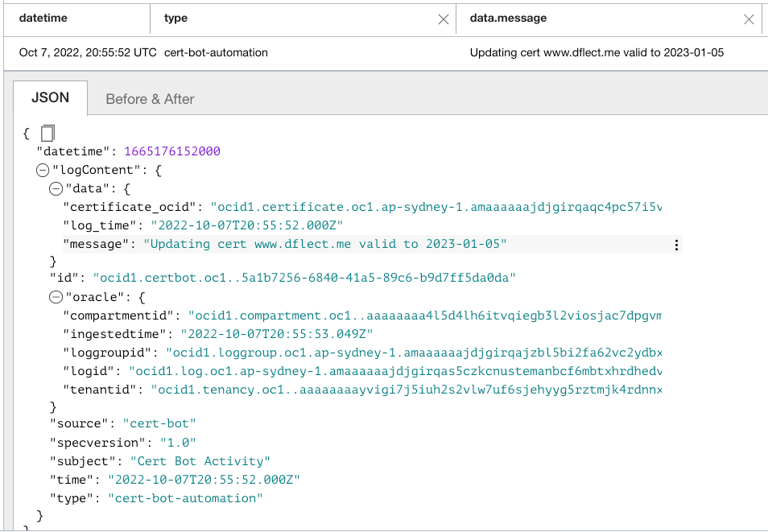768x532 pixels.
Task: Collapse the oracle node
Action: (x=56, y=296)
